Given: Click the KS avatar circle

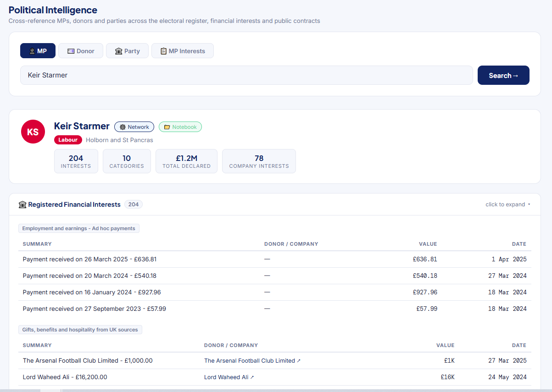Looking at the screenshot, I should [33, 132].
